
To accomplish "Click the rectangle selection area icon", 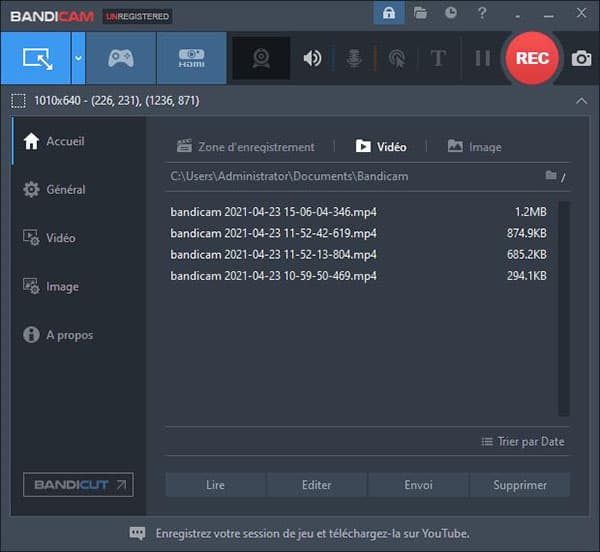I will pyautogui.click(x=18, y=101).
